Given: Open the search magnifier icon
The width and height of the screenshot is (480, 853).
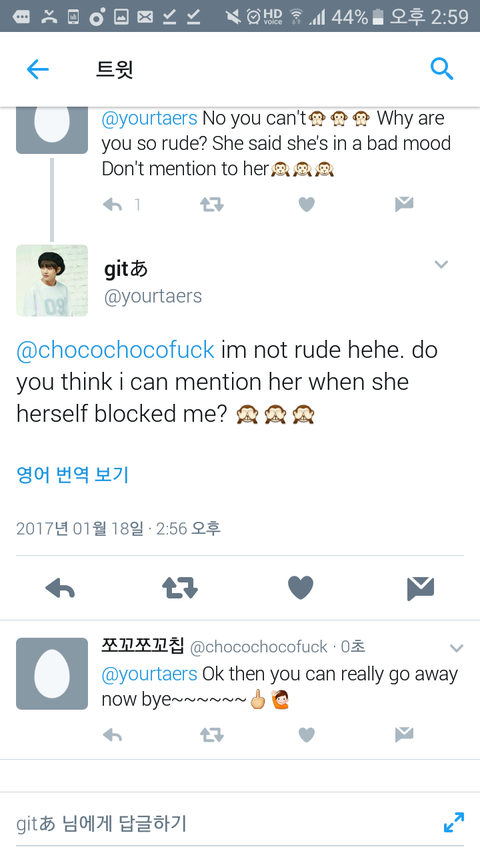Looking at the screenshot, I should pos(441,69).
